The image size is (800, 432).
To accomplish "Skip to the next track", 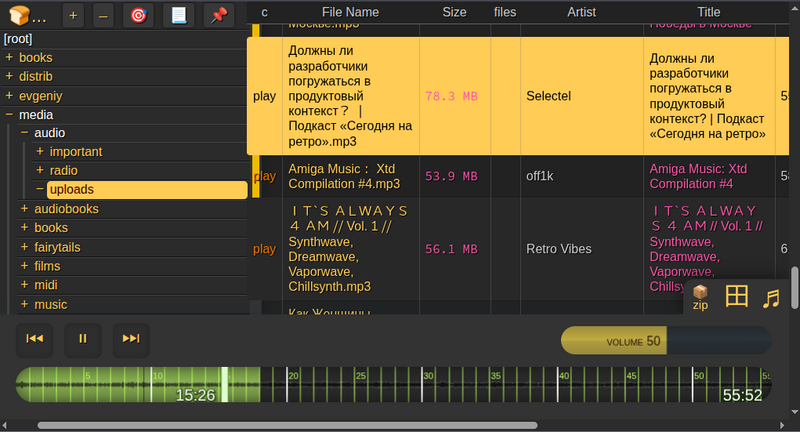I will (x=131, y=339).
